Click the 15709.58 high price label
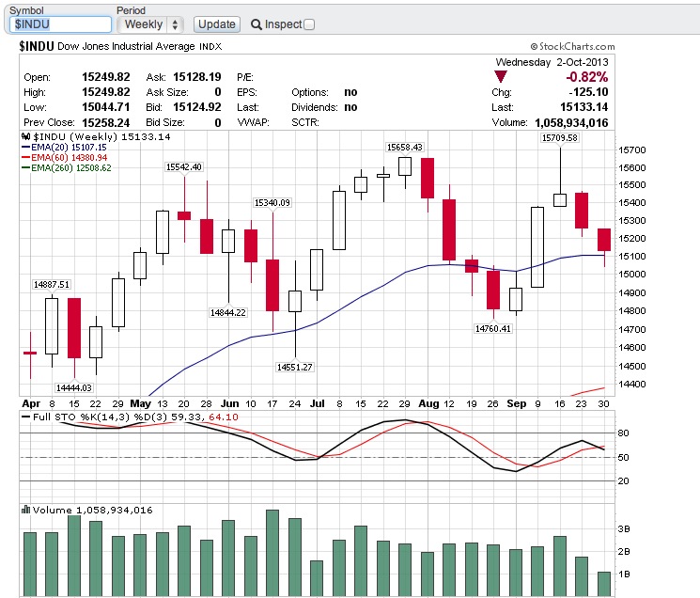The image size is (700, 598). [x=559, y=137]
